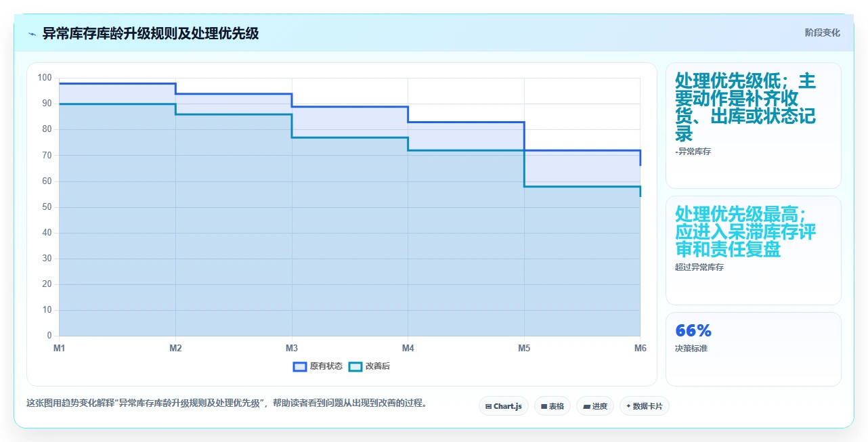The image size is (868, 442).
Task: Select the Chart.js tag
Action: coord(504,406)
